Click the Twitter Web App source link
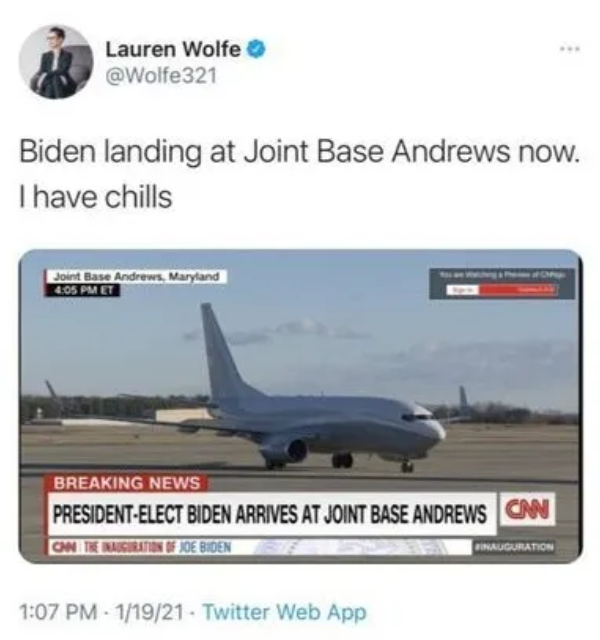The image size is (600, 640). coord(284,612)
